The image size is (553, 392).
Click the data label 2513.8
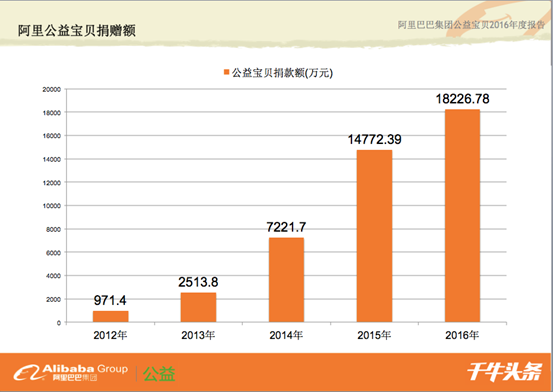198,282
